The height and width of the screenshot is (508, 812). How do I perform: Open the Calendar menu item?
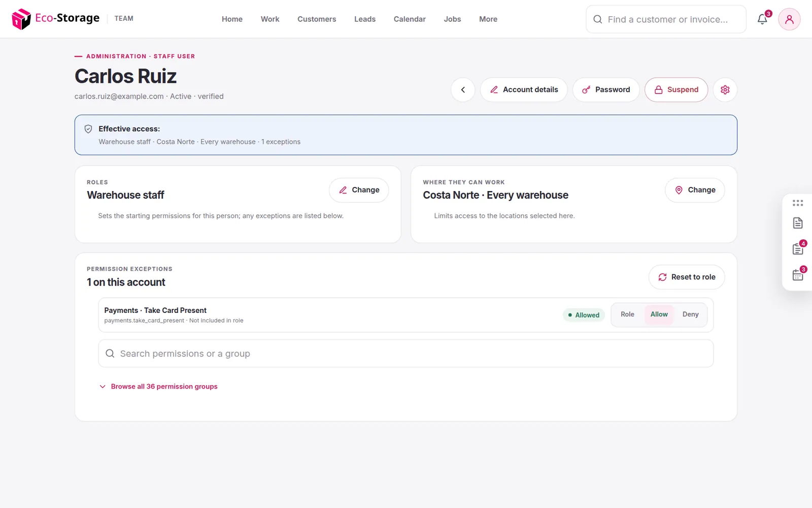[410, 19]
